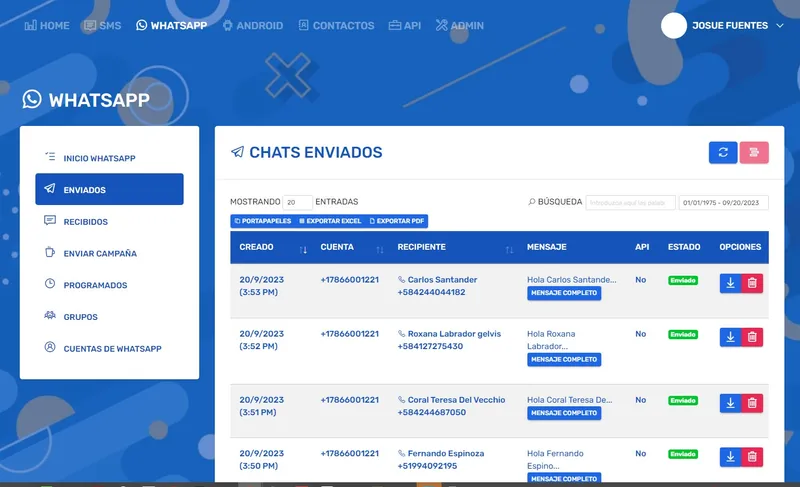Open the Contactos menu in navbar
The image size is (800, 487).
[x=336, y=25]
